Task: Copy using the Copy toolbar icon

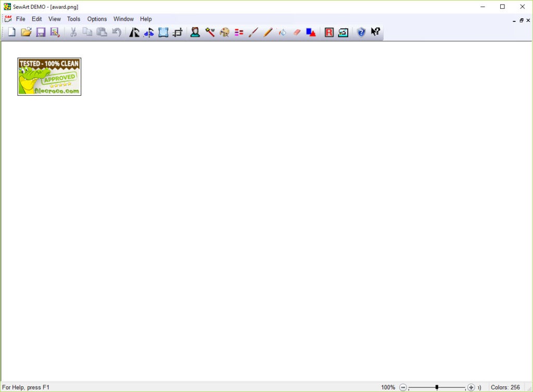Action: (87, 32)
